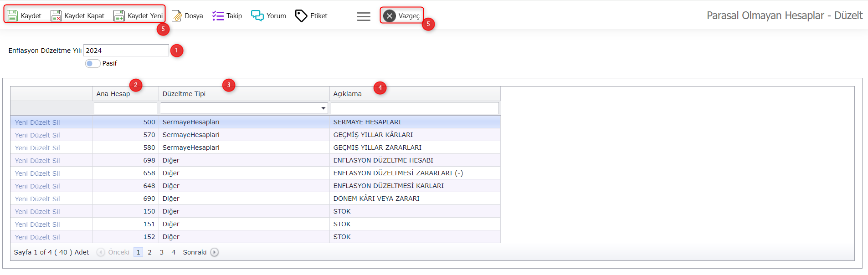This screenshot has height=275, width=868.
Task: Go to page 4 of the grid
Action: tap(173, 252)
